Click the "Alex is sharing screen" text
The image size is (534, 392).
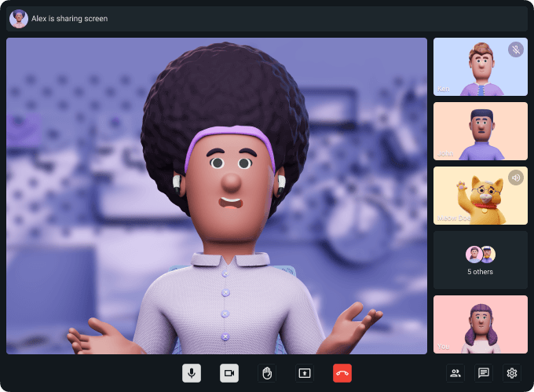pos(70,18)
